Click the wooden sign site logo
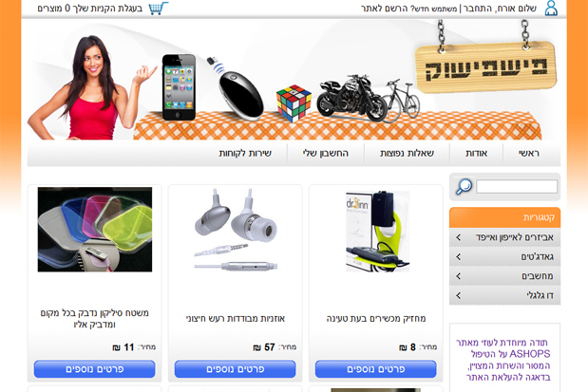 [485, 67]
